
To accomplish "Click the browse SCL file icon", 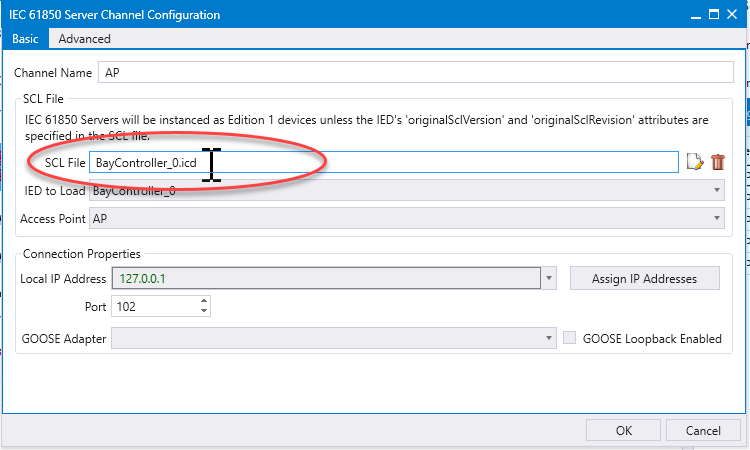I will tap(696, 162).
